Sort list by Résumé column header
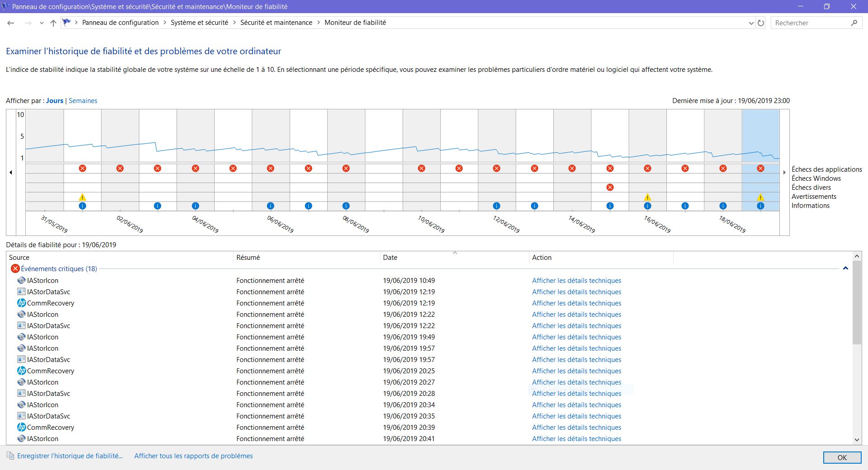868x470 pixels. coord(307,258)
